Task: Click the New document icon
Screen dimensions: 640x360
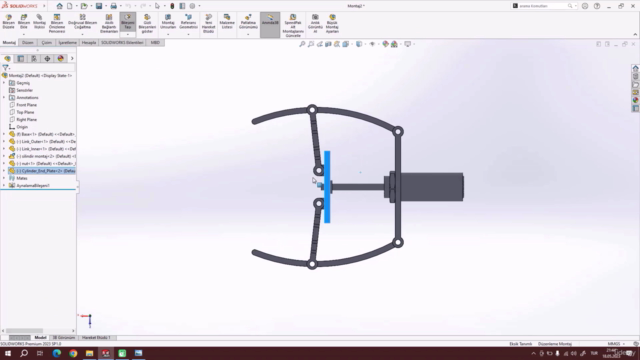Action: coord(70,6)
